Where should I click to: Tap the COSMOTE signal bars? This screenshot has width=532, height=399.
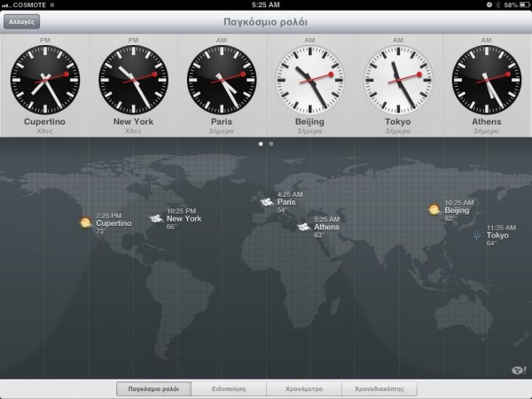coord(6,5)
